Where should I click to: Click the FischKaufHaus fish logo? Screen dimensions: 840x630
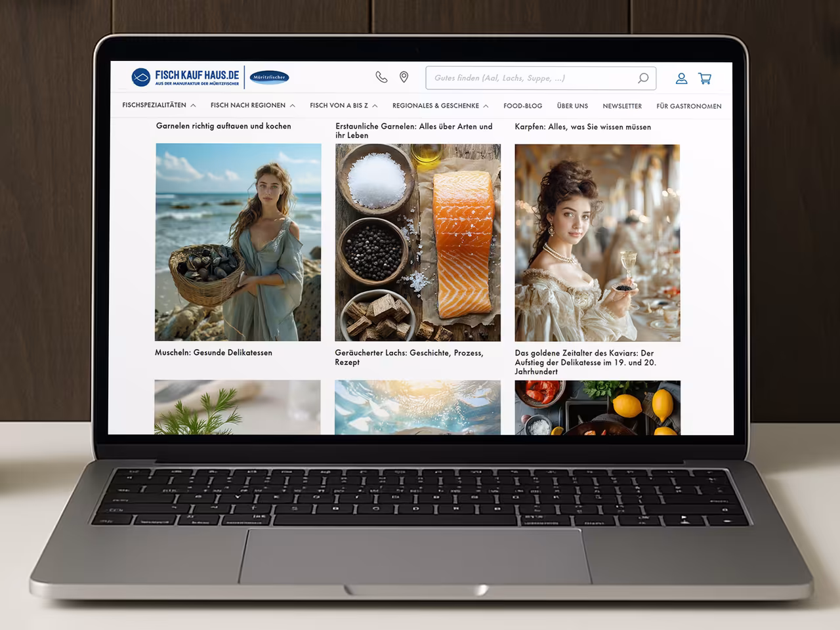point(140,76)
